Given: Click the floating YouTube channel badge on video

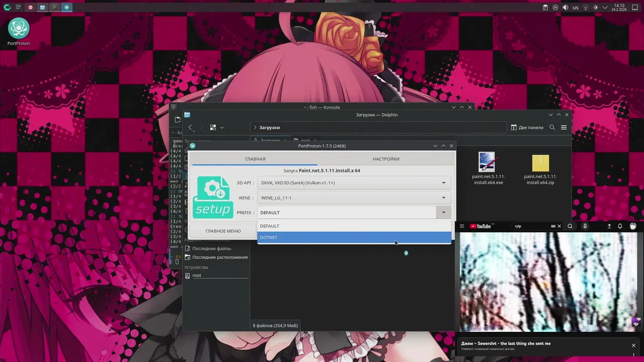Looking at the screenshot, I should coord(636,322).
